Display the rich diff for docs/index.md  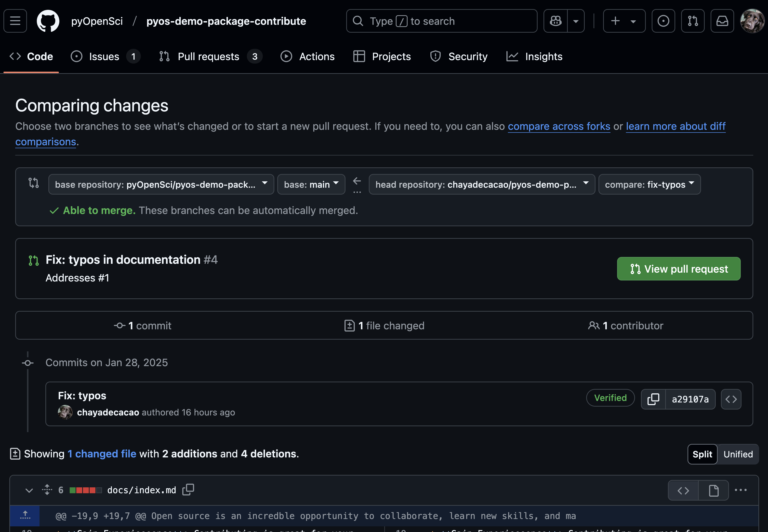pyautogui.click(x=714, y=491)
